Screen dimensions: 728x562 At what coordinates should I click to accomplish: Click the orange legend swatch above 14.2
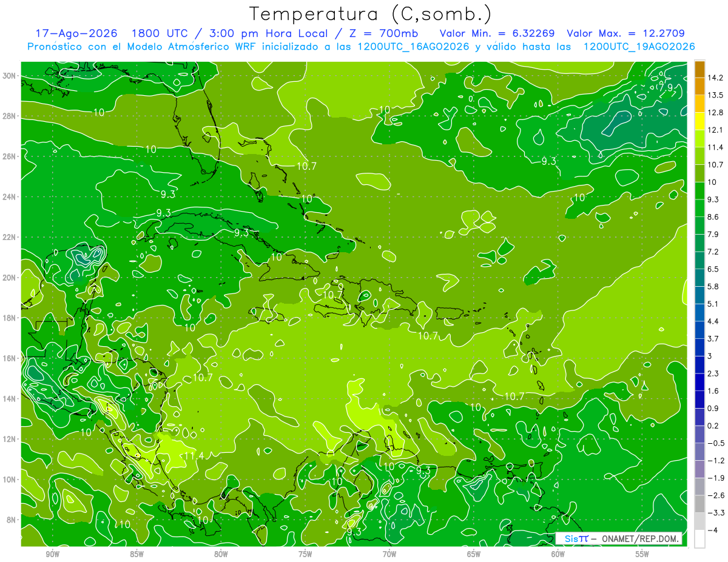pyautogui.click(x=699, y=69)
